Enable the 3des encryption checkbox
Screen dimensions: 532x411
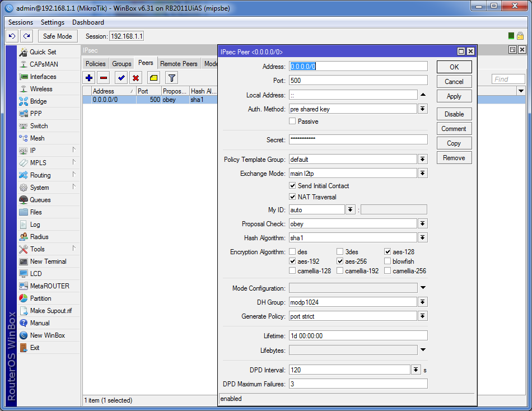click(x=340, y=251)
